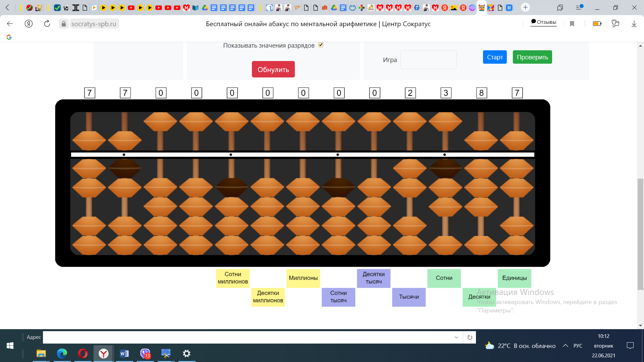The height and width of the screenshot is (362, 644).
Task: Click the page scrollbar thumb
Action: 640,234
